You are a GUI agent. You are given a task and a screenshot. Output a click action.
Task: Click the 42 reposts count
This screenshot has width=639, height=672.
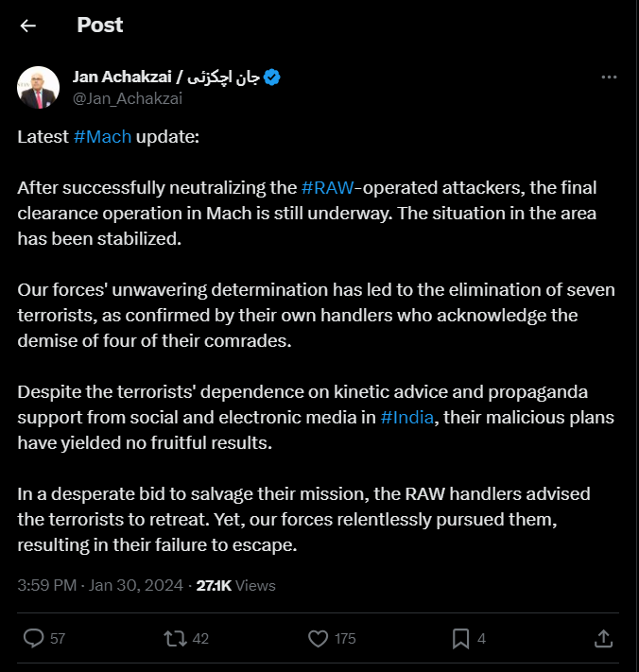pos(199,639)
